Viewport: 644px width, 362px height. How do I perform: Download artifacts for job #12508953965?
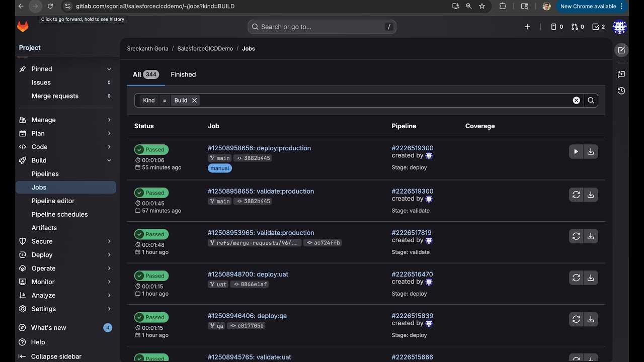point(591,236)
